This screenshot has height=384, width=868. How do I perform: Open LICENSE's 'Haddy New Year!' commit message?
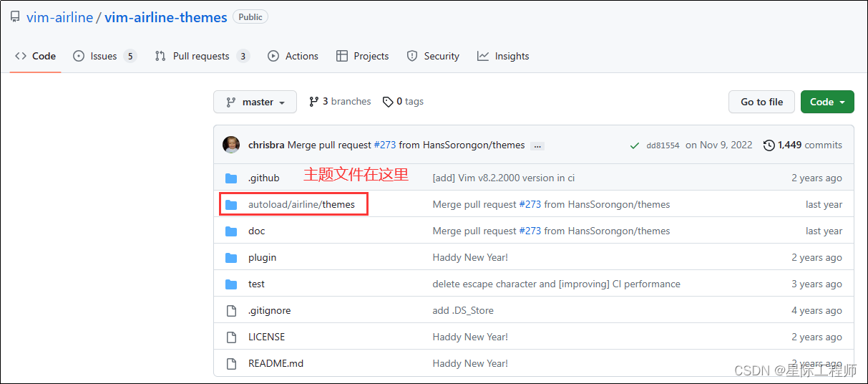470,337
